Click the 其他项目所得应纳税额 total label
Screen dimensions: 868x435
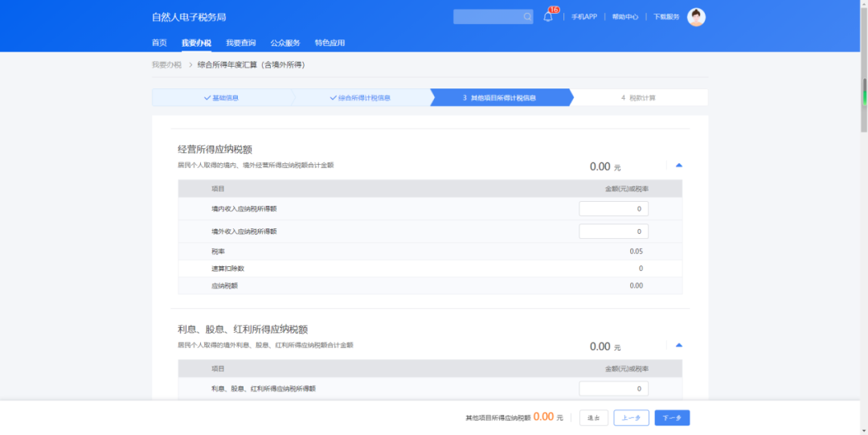[498, 418]
